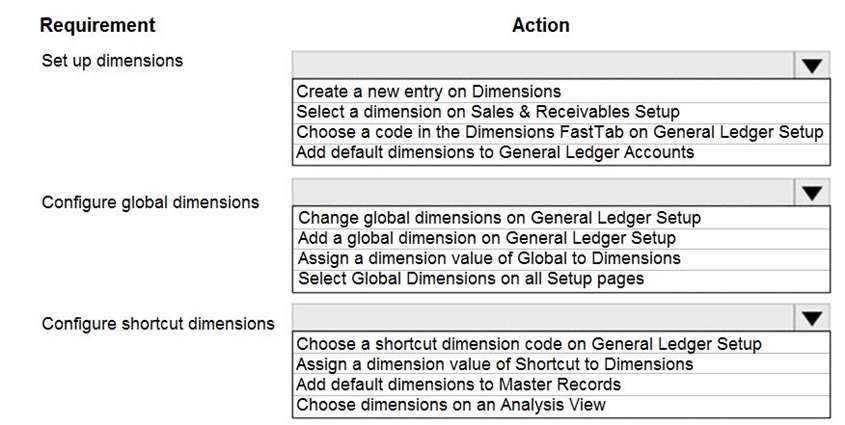Choose Add a global dimension on General Ledger Setup
Screen dimensions: 845x425
[561, 238]
